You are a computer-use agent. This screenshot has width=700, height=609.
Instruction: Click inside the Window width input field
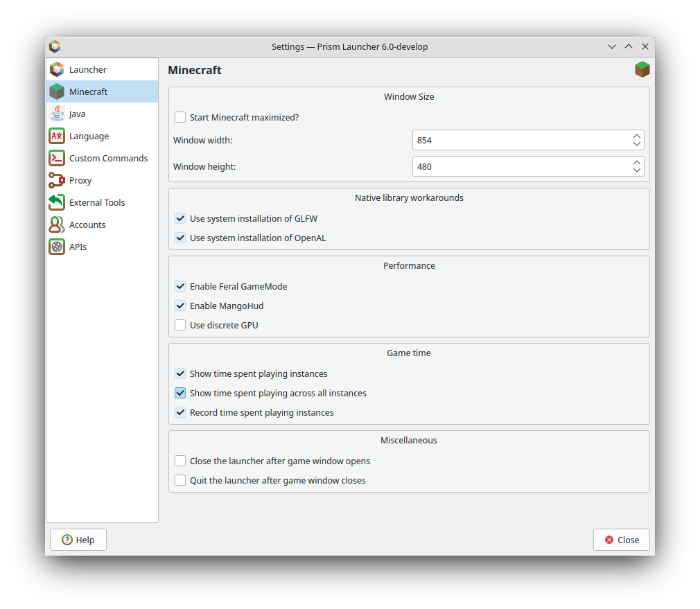(520, 140)
